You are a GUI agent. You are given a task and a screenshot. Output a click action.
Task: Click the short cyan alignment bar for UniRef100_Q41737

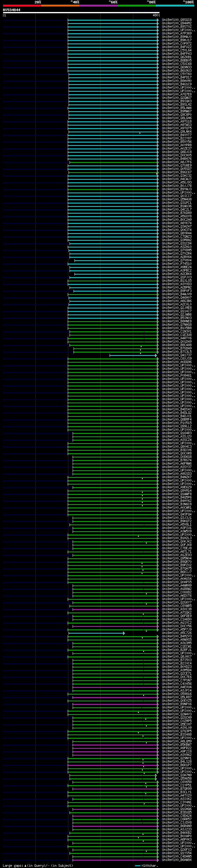click(133, 356)
